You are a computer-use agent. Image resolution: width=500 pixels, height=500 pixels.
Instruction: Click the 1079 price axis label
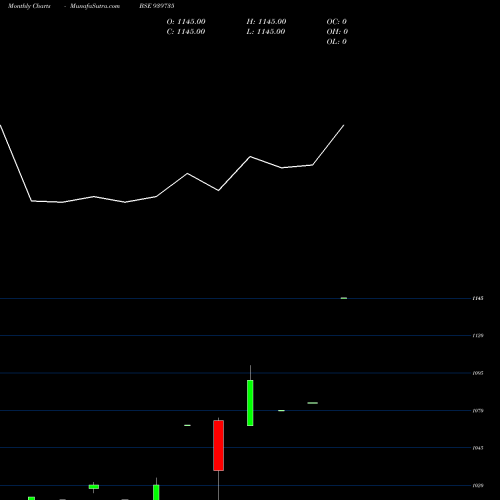coord(478,411)
